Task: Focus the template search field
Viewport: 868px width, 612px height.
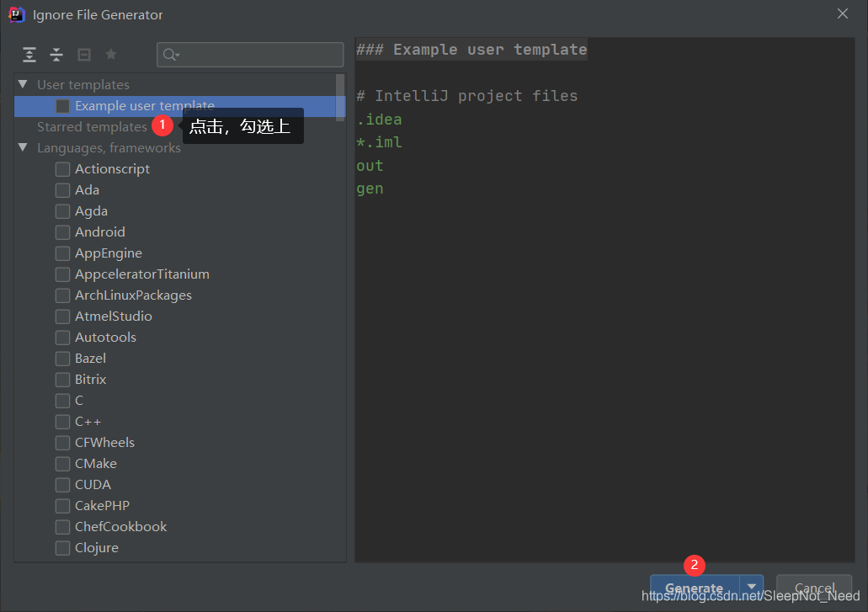Action: (250, 55)
